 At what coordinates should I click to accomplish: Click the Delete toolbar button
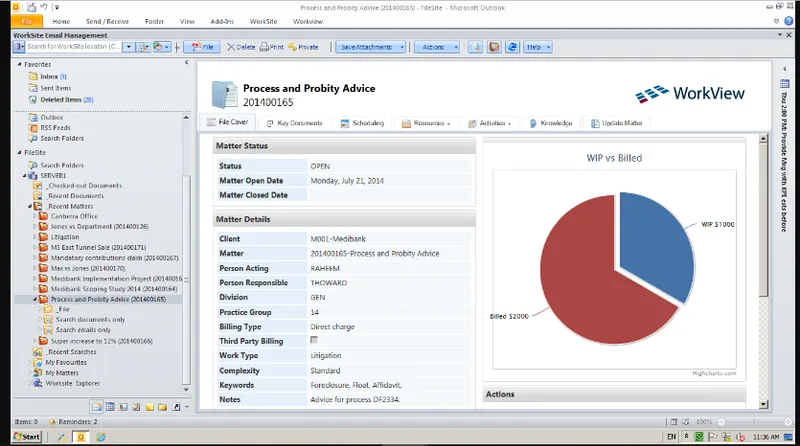[241, 47]
